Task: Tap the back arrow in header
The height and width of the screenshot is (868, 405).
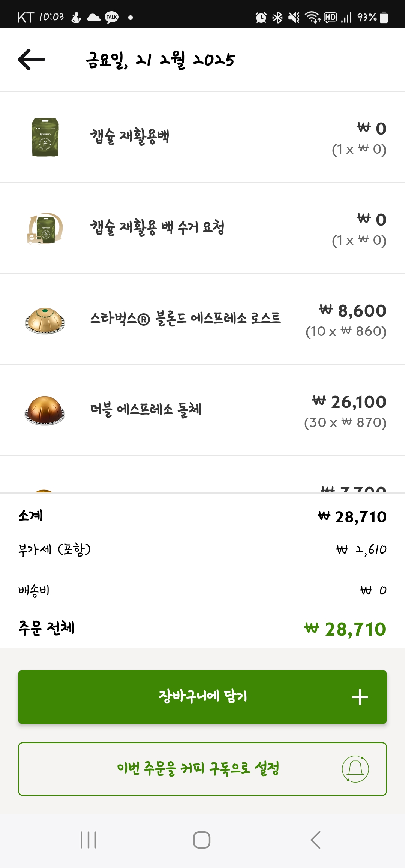Action: pos(31,60)
